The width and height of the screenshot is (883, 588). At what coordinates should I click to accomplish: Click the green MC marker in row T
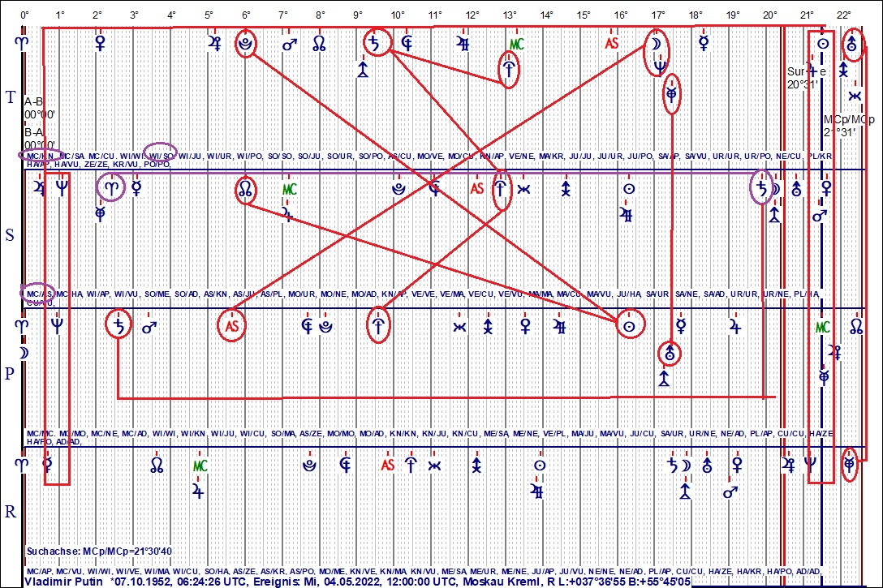pyautogui.click(x=516, y=44)
